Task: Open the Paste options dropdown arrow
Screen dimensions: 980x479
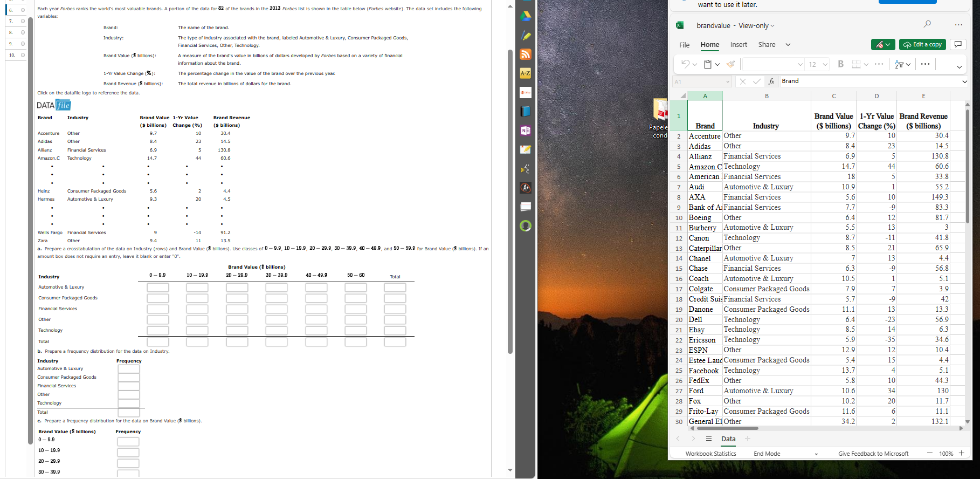Action: [717, 65]
